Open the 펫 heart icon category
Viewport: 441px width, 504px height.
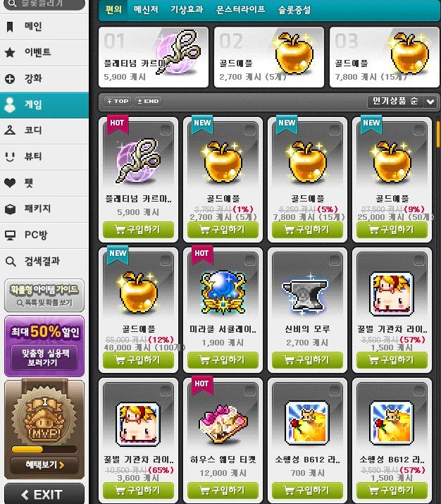coord(10,183)
